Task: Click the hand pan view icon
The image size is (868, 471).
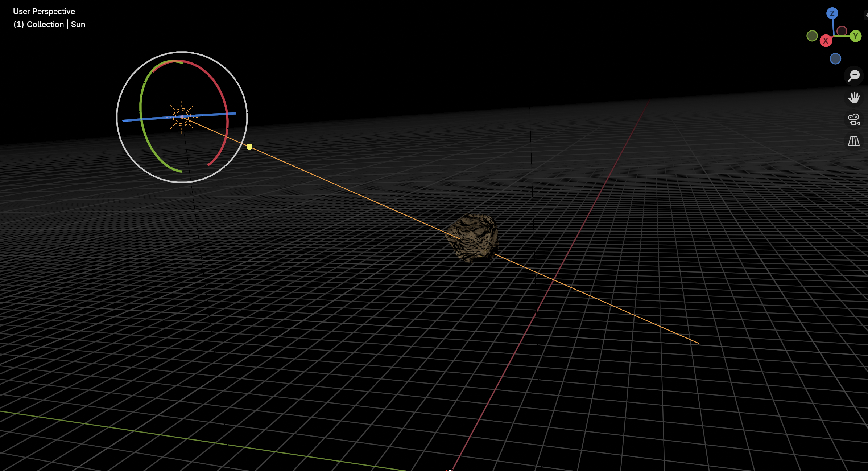Action: (854, 97)
